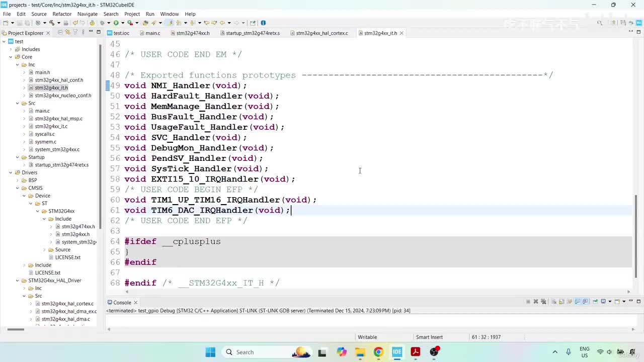
Task: Click the Build hammer icon in toolbar
Action: click(x=51, y=23)
